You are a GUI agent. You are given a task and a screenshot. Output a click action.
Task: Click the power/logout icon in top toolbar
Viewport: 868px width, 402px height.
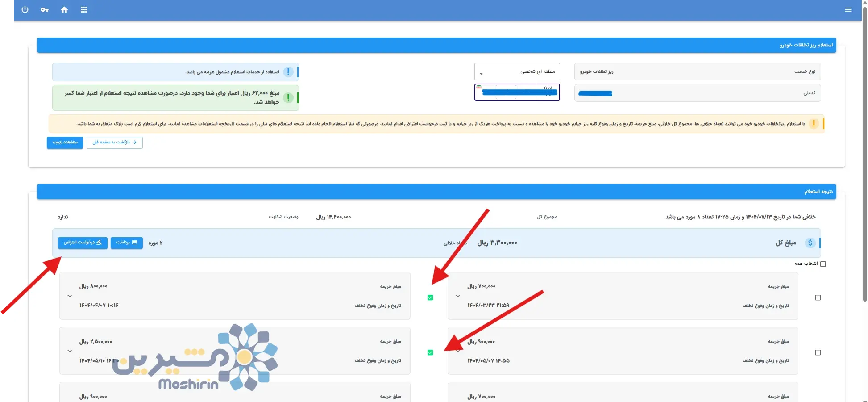25,9
